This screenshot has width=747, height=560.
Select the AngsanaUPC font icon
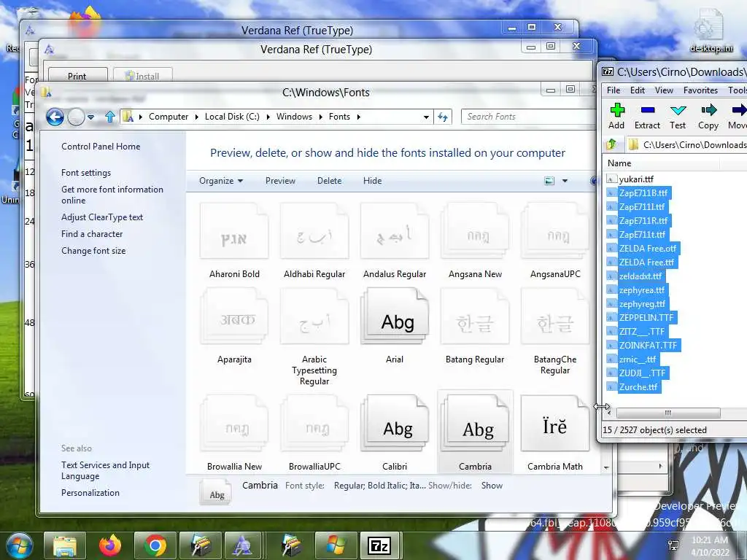555,231
